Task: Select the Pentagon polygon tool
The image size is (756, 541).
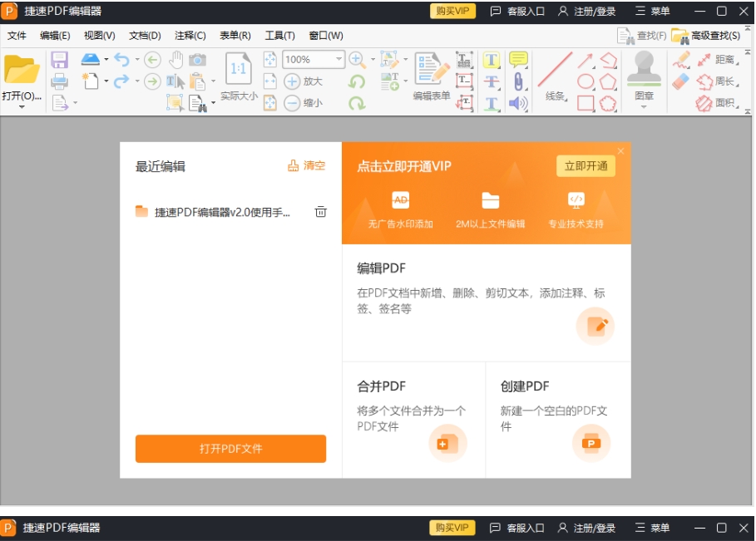Action: 608,81
